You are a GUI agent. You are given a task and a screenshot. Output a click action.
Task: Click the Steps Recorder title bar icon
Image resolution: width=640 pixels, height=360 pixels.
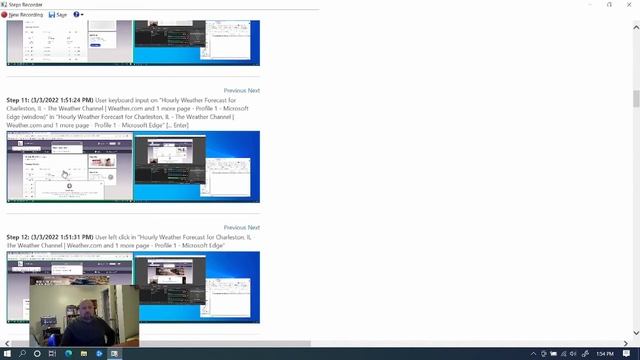pyautogui.click(x=4, y=4)
